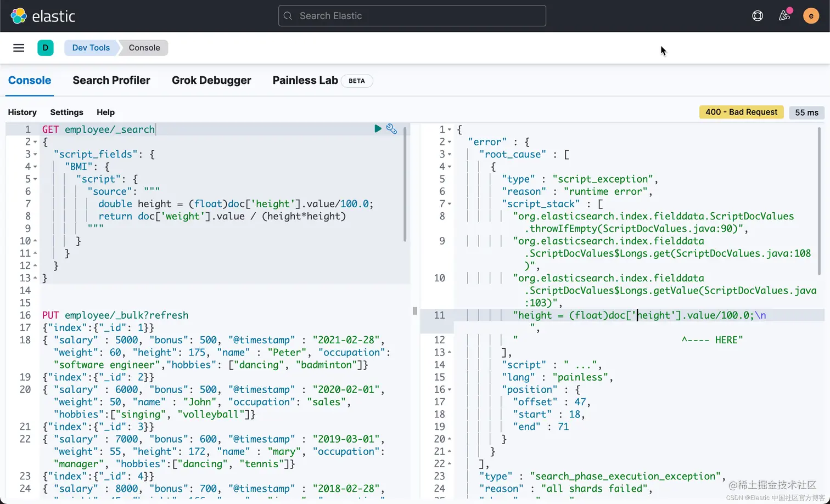The image size is (830, 504).
Task: Click the "all shards failed" reason
Action: coord(595,489)
